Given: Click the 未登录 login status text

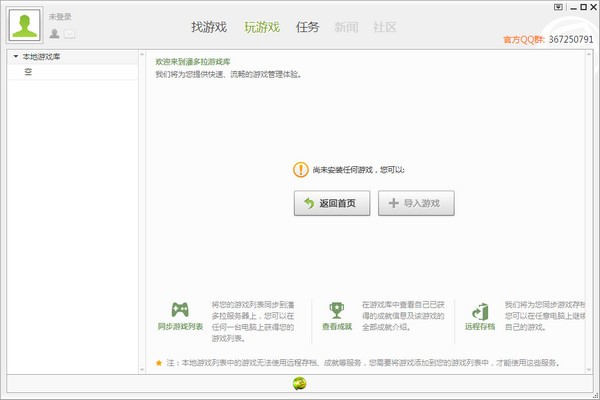Looking at the screenshot, I should point(60,17).
